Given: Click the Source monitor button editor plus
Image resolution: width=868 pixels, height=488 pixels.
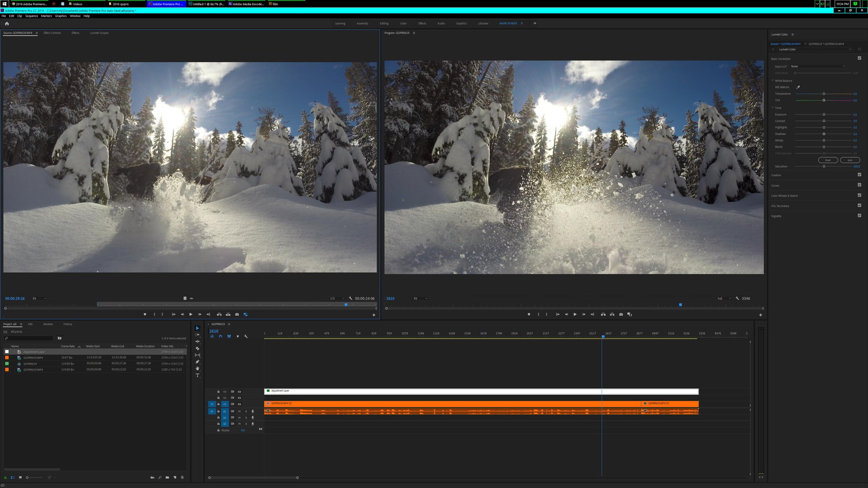Looking at the screenshot, I should (374, 315).
